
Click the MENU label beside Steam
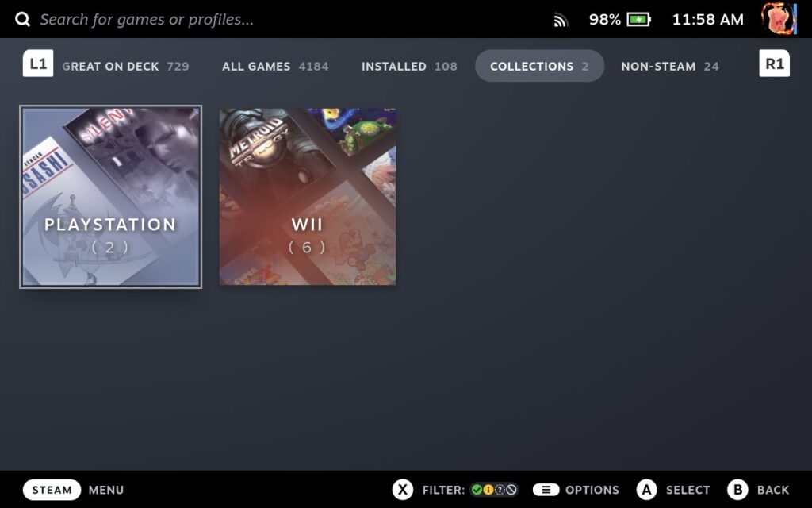106,490
